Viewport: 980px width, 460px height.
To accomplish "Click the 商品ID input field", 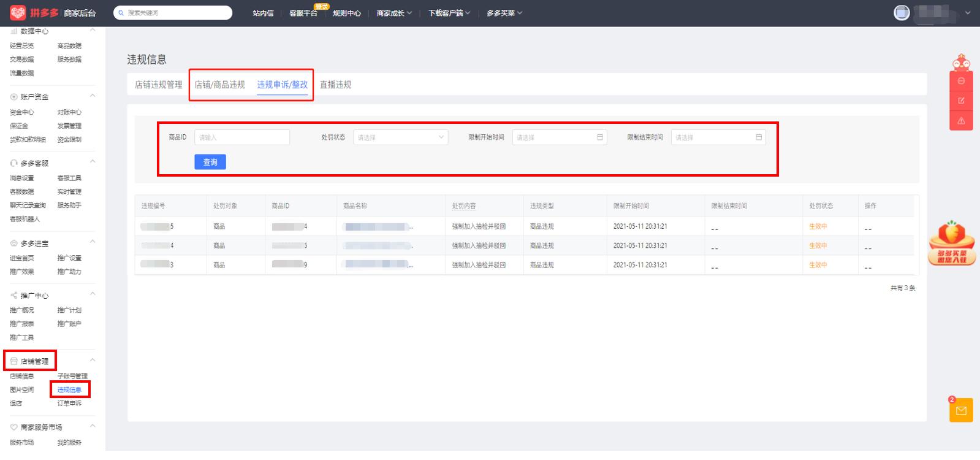I will click(x=241, y=137).
